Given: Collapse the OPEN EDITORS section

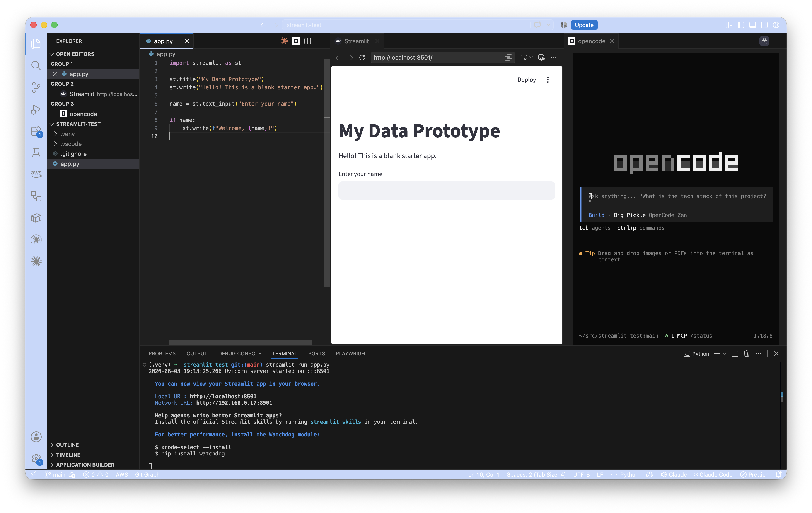Looking at the screenshot, I should point(52,54).
